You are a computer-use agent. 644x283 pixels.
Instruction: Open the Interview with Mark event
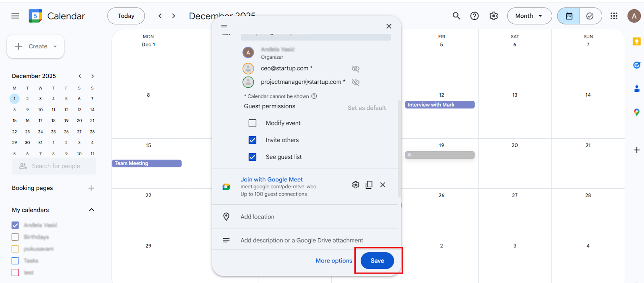[x=440, y=105]
